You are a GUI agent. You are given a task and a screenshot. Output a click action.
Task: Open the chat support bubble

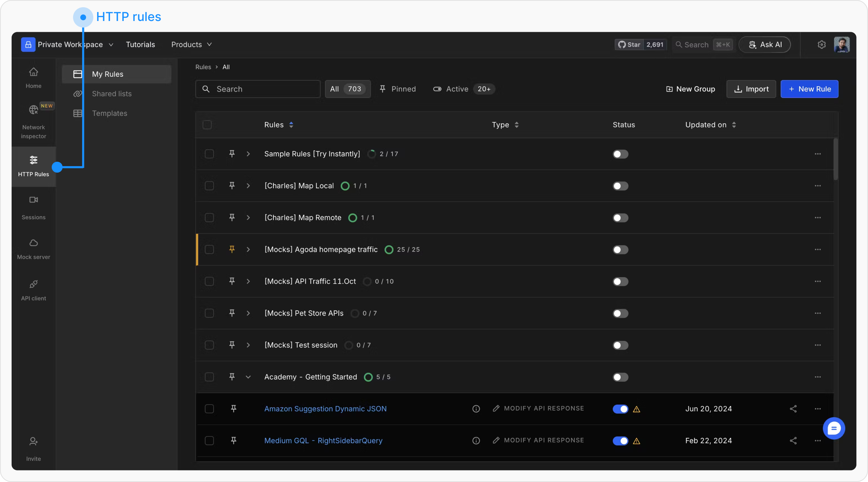point(834,428)
